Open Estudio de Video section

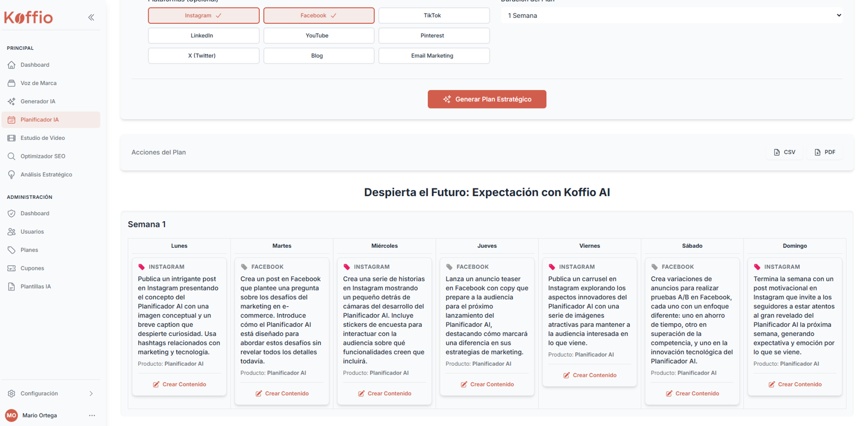51,138
